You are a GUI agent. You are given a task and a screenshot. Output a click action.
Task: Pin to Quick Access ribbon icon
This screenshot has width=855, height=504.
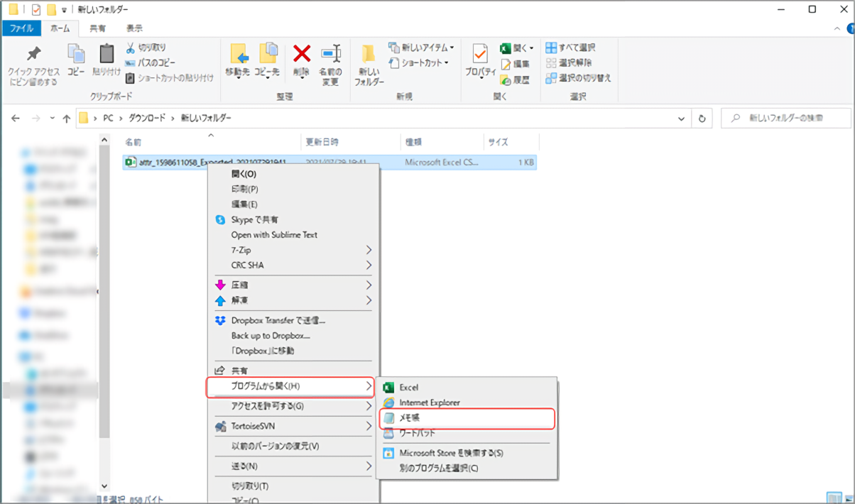point(33,65)
